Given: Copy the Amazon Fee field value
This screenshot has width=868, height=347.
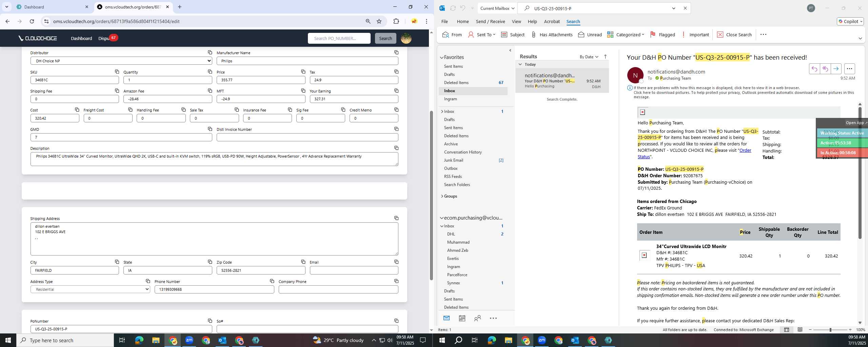Looking at the screenshot, I should coord(210,90).
